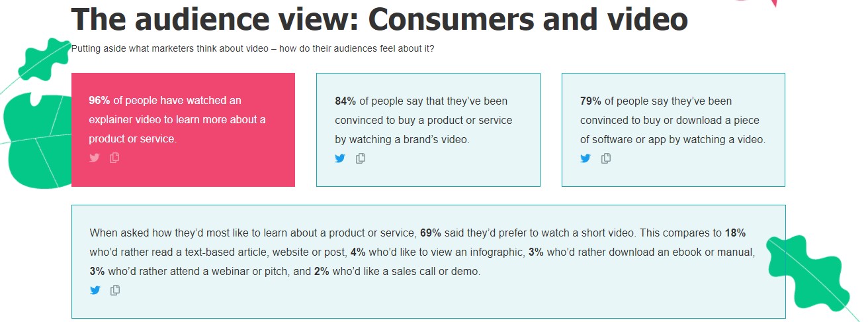
Task: Copy the 69% short video preference text
Action: tap(115, 290)
